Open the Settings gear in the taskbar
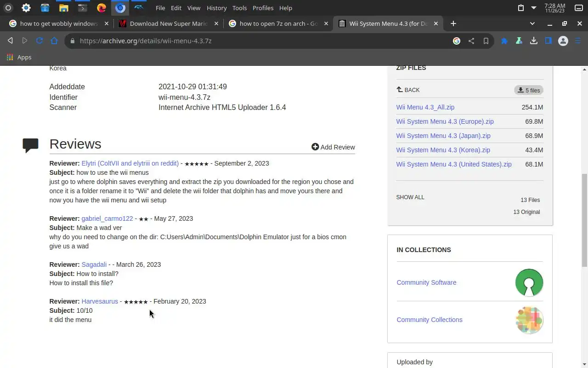 (26, 8)
